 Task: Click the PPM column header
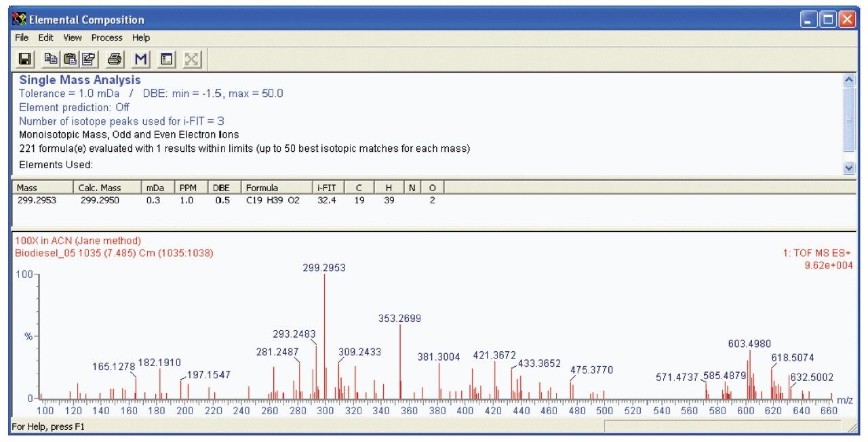191,188
